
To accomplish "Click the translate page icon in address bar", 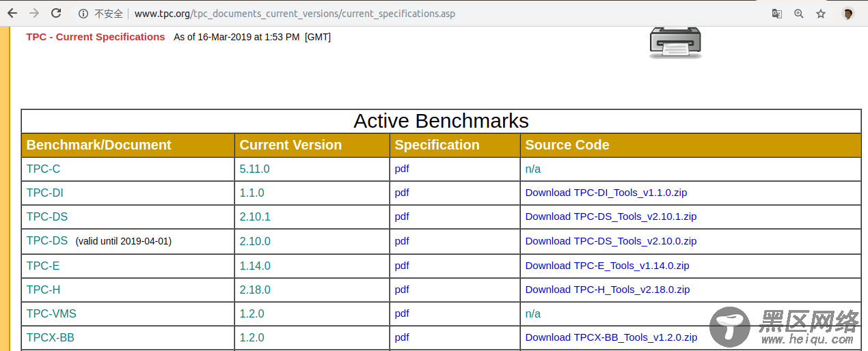I will tap(777, 14).
